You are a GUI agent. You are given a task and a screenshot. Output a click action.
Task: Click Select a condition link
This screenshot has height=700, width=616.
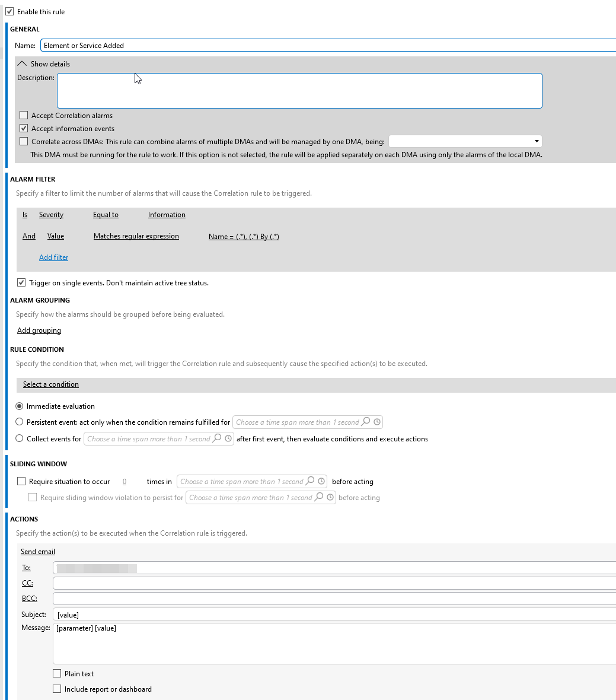tap(51, 384)
